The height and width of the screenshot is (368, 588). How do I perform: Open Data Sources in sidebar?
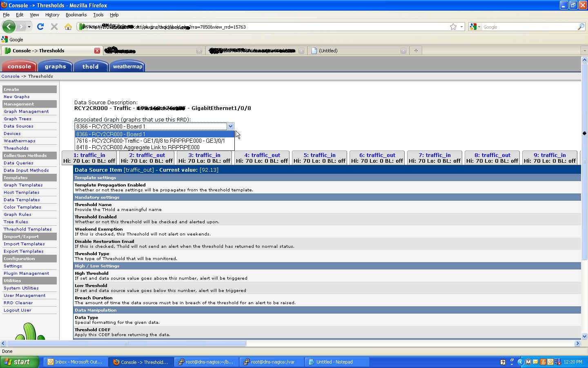click(x=18, y=126)
